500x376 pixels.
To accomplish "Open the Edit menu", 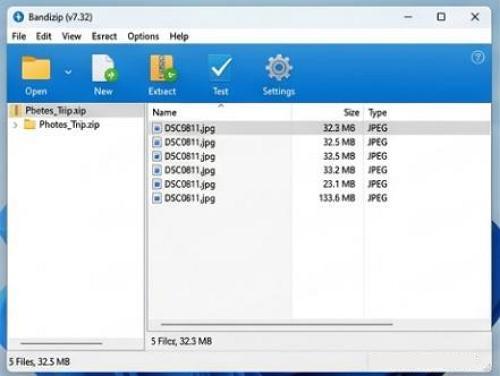I will pos(44,36).
